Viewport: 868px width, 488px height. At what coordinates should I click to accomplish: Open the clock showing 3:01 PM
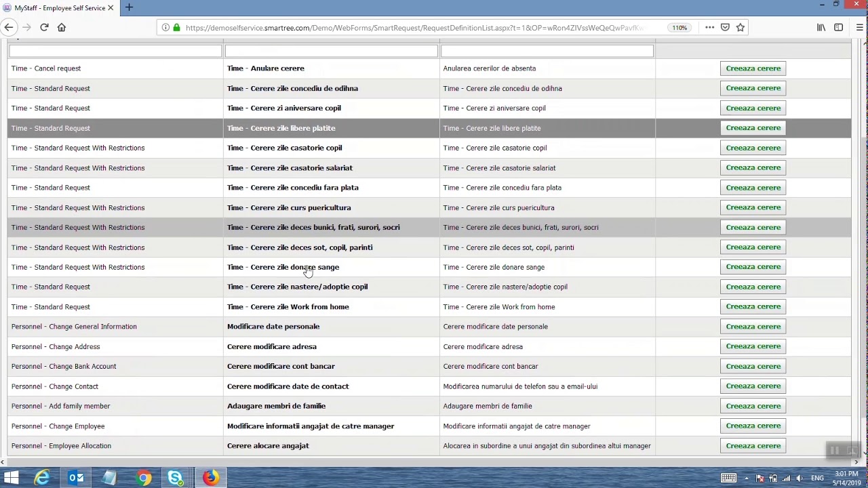(x=846, y=478)
